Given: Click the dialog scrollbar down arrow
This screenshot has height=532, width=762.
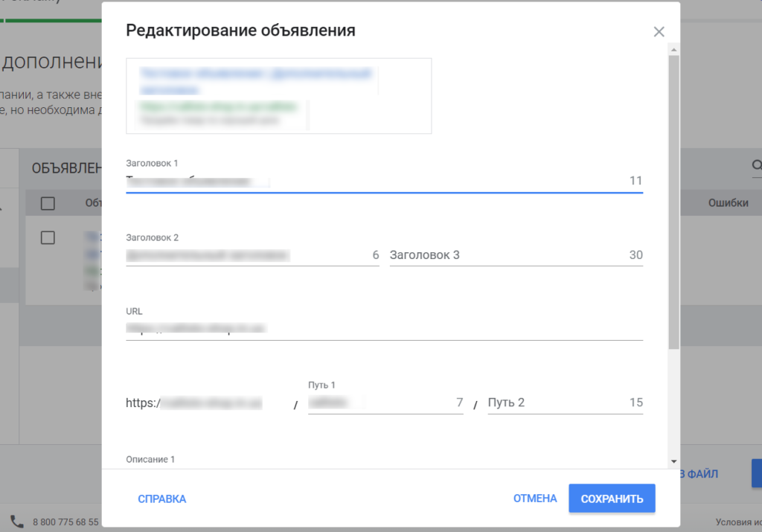Looking at the screenshot, I should (x=673, y=461).
